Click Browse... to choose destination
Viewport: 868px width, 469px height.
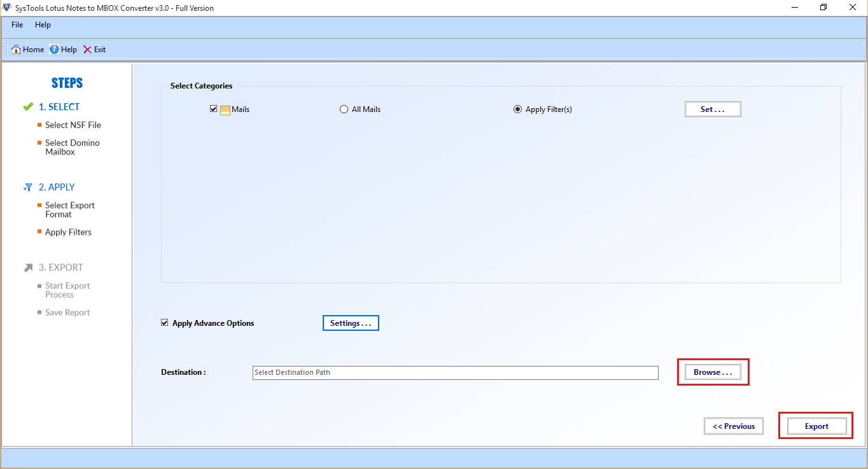click(713, 372)
